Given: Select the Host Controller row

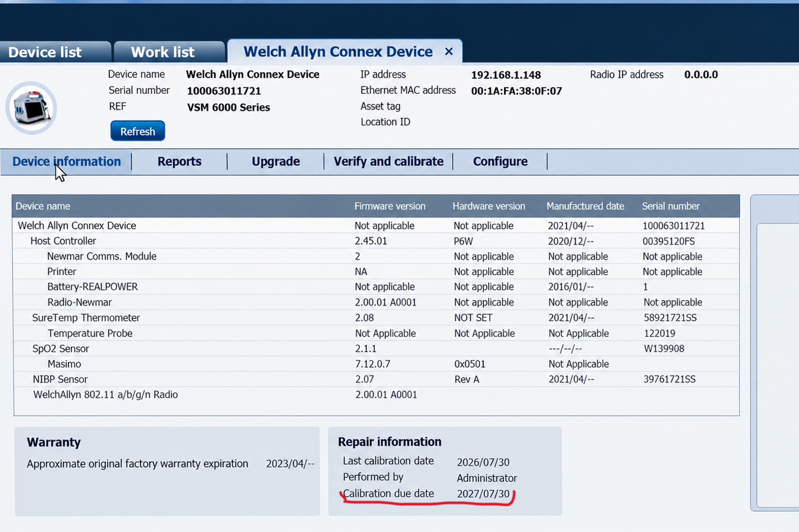Looking at the screenshot, I should pyautogui.click(x=376, y=241).
